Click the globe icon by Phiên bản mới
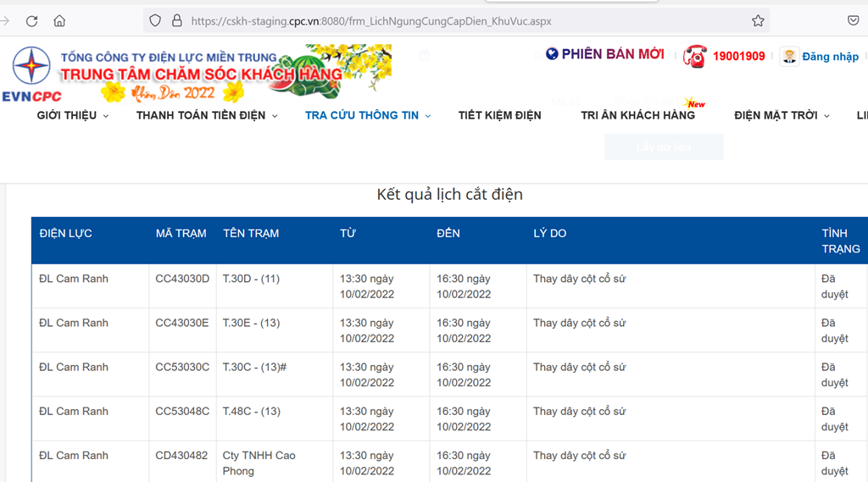The height and width of the screenshot is (482, 868). 552,54
